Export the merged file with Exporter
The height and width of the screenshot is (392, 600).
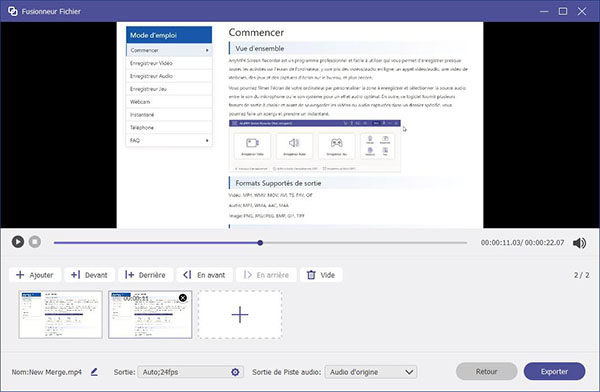point(554,371)
